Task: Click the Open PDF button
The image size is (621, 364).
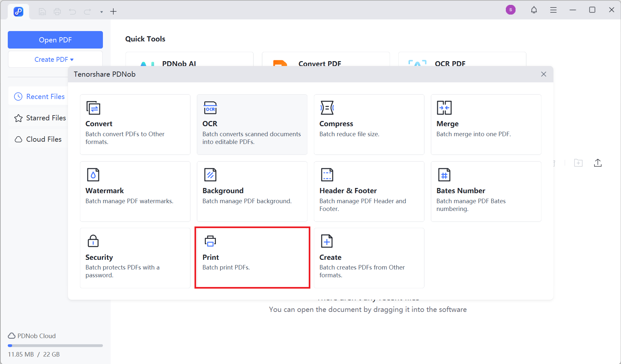Action: [x=55, y=40]
